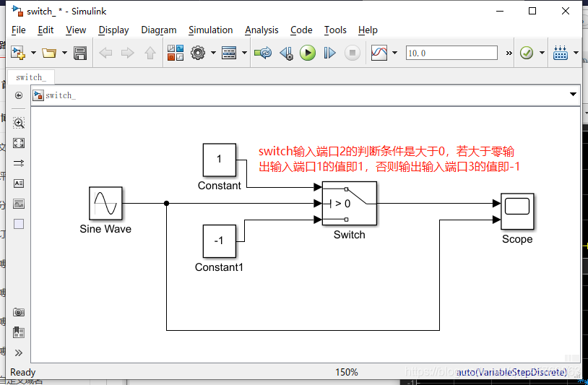Click the Open folder toolbar icon
Viewport: 588px width, 385px height.
pos(48,53)
